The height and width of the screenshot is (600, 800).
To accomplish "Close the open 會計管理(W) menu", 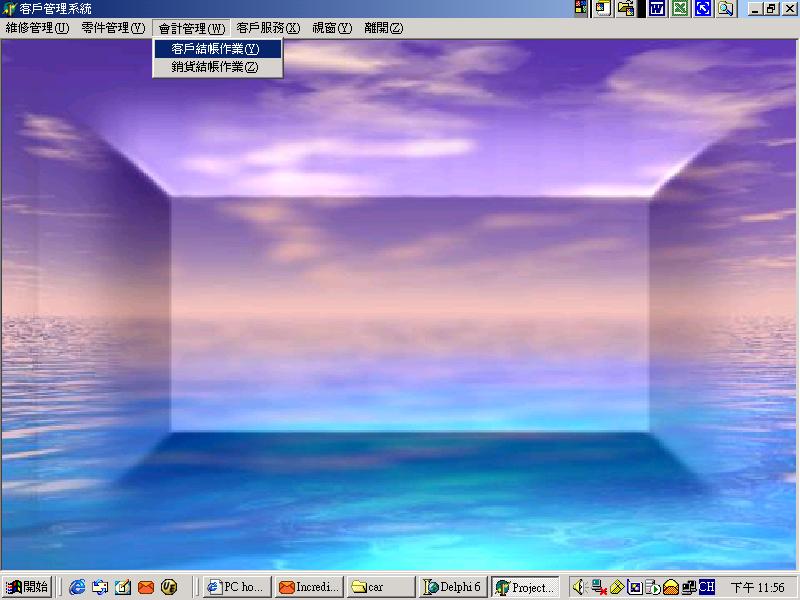I will pos(192,28).
